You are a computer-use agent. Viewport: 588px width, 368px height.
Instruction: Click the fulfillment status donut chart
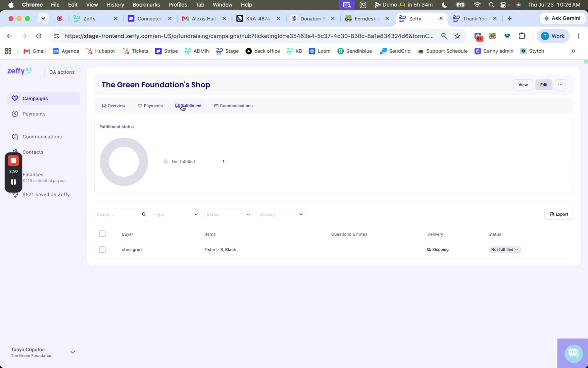coord(124,162)
